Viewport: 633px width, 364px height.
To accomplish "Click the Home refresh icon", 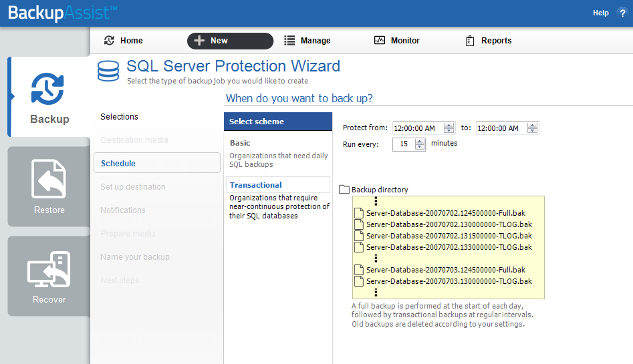I will click(x=109, y=40).
